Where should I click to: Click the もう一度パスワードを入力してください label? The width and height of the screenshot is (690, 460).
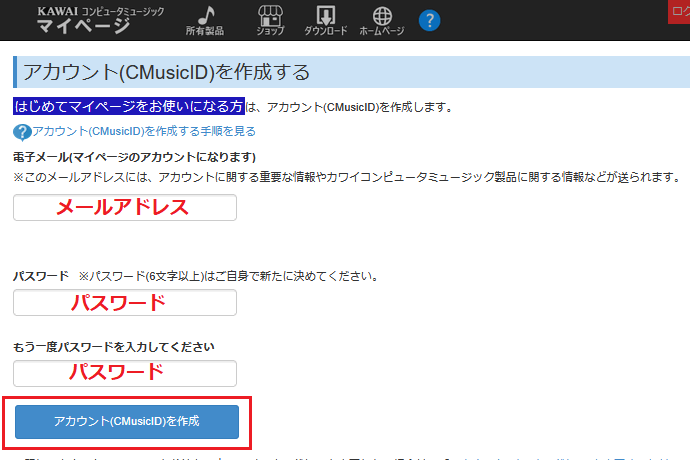coord(113,347)
